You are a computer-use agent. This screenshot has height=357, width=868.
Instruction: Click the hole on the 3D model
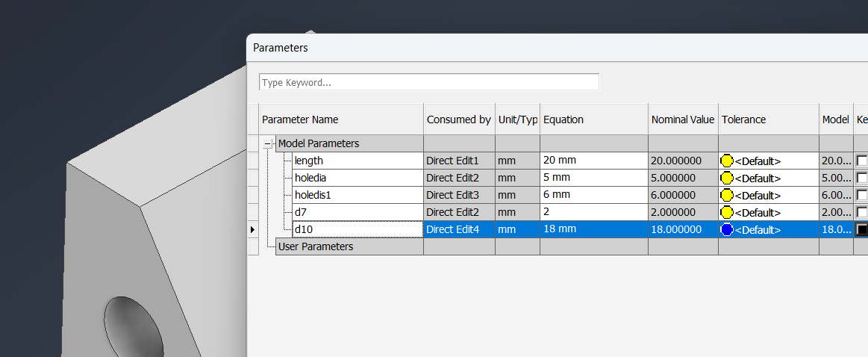(x=134, y=327)
